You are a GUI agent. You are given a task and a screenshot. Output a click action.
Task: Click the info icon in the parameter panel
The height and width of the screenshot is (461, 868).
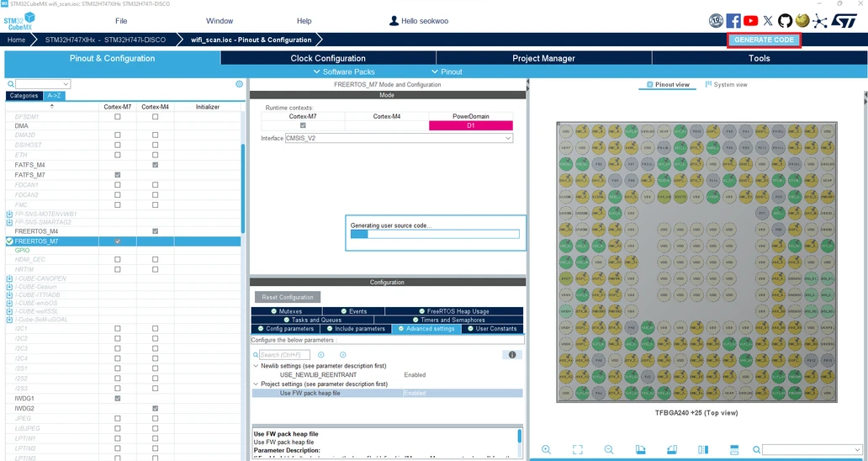click(511, 355)
